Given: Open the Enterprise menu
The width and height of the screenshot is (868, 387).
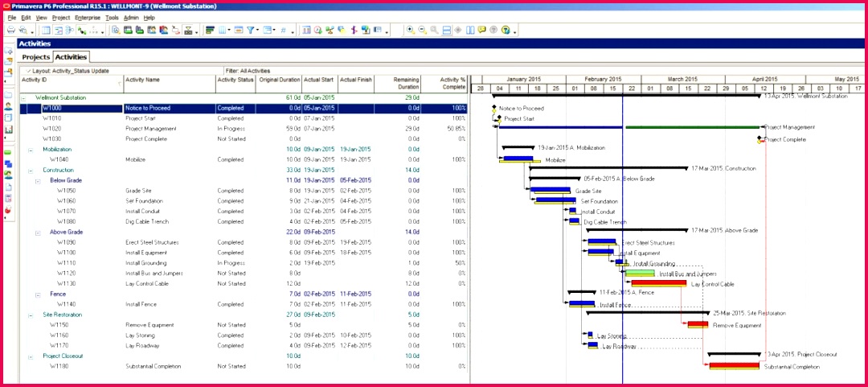Looking at the screenshot, I should [x=88, y=18].
